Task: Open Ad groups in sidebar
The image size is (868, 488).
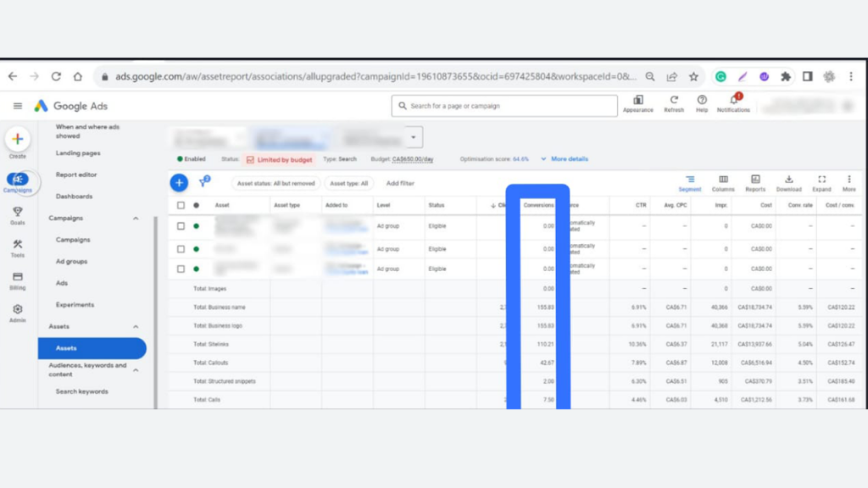Action: coord(71,261)
